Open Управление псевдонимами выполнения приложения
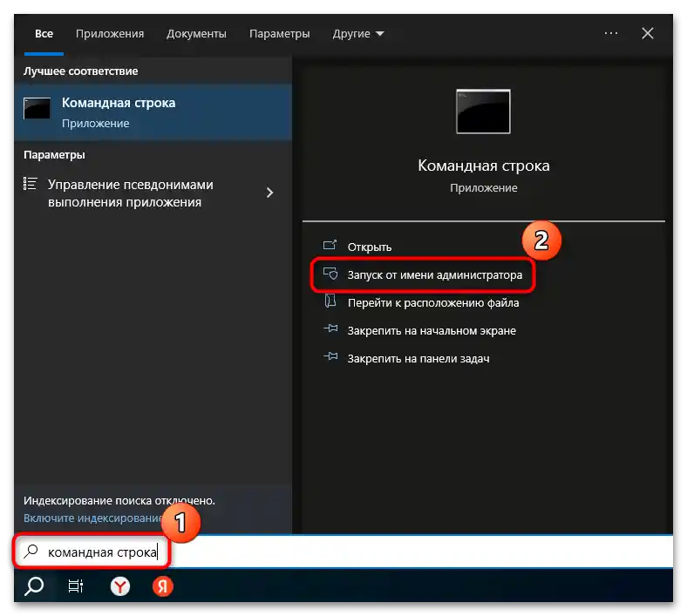Viewport: 687px width, 616px height. [x=153, y=193]
